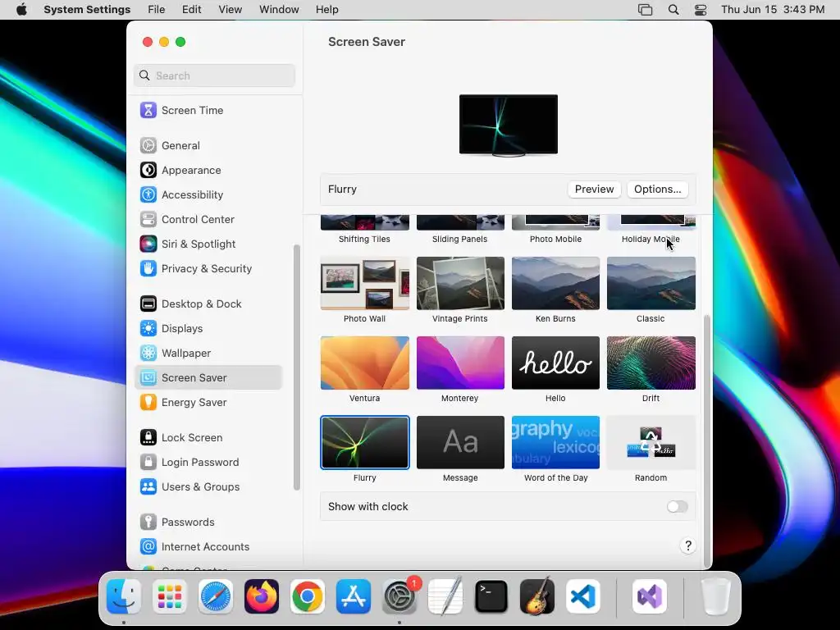Image resolution: width=840 pixels, height=630 pixels.
Task: Launch Safari from the Dock
Action: 216,596
